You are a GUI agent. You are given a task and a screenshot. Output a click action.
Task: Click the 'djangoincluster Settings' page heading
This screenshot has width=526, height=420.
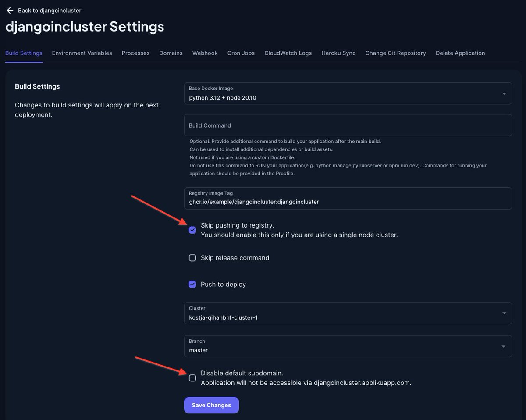point(85,26)
